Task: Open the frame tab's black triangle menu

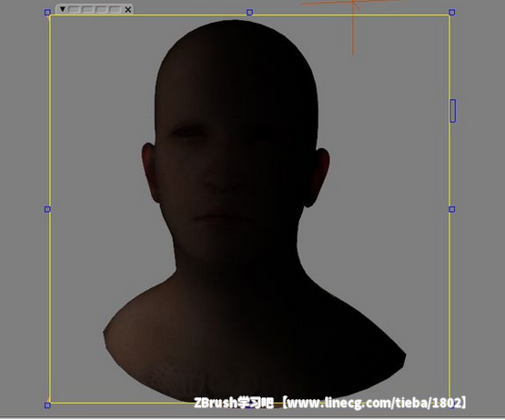Action: coord(63,9)
